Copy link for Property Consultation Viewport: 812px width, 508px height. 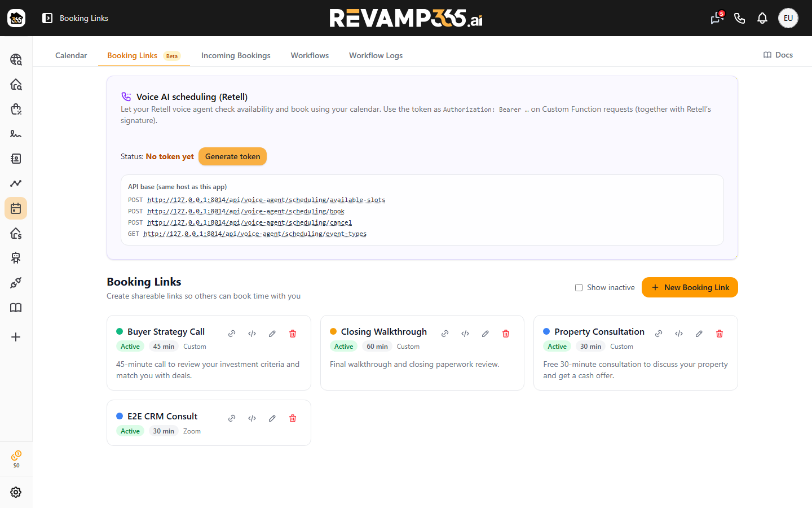tap(659, 334)
